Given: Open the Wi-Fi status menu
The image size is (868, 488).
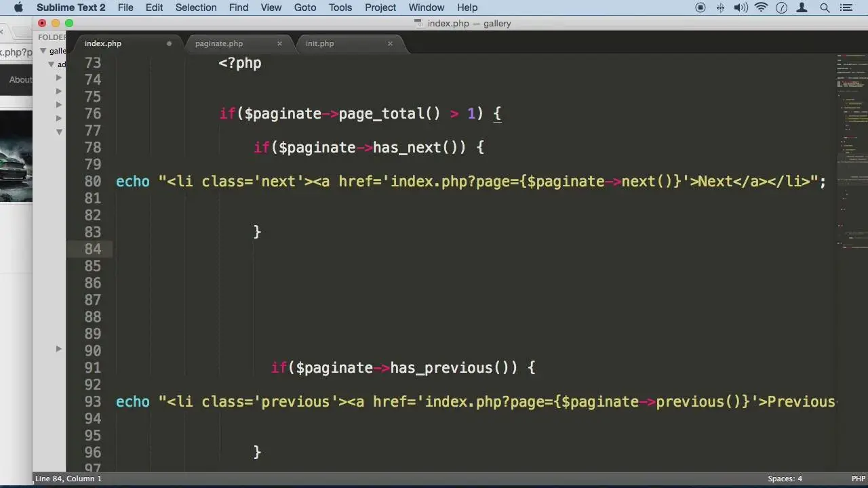Looking at the screenshot, I should coord(762,7).
